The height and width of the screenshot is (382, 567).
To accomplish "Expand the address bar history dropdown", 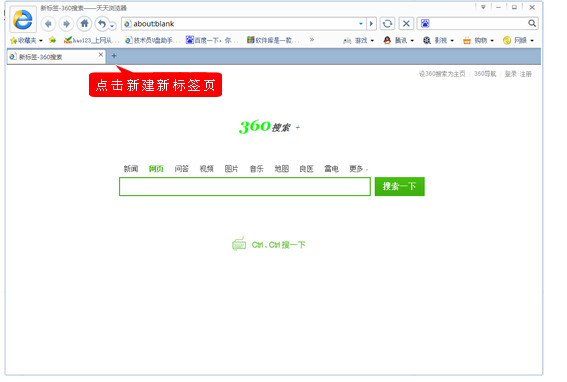I will coord(361,24).
